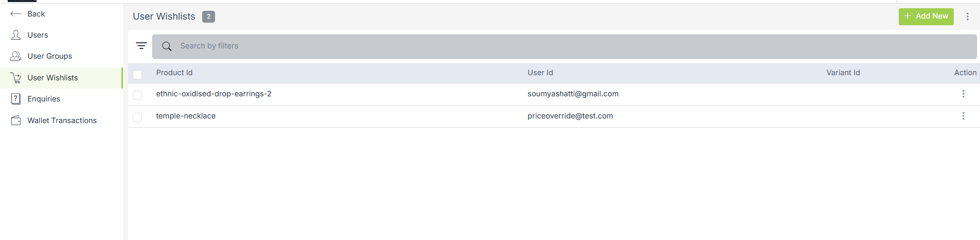
Task: Click the Users person icon
Action: (x=16, y=35)
